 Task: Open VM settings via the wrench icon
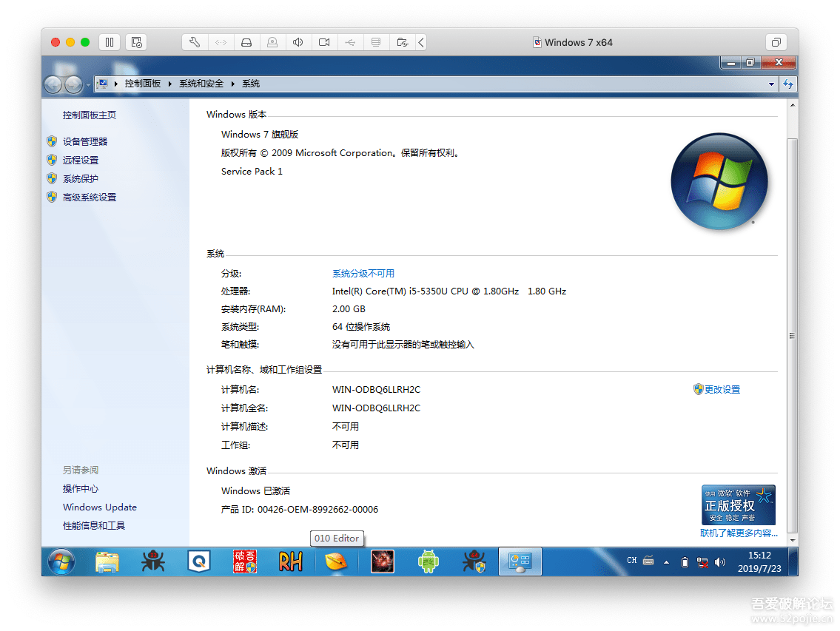pos(195,42)
